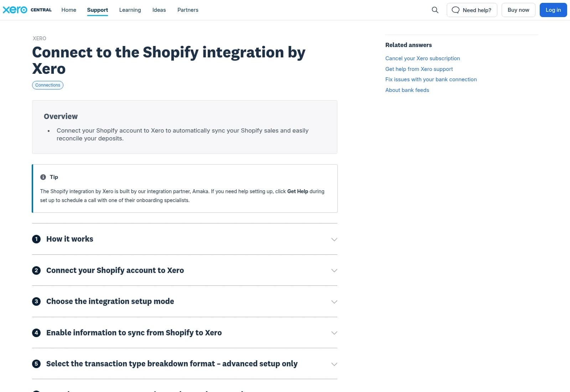Click the step 3 number badge
Viewport: 570px width, 392px height.
coord(36,301)
